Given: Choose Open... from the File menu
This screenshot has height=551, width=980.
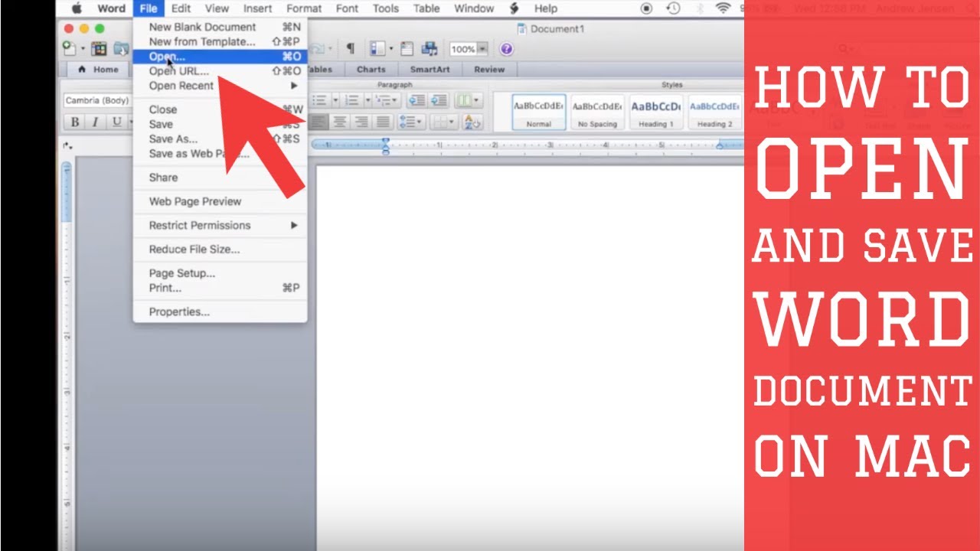Looking at the screenshot, I should 167,57.
